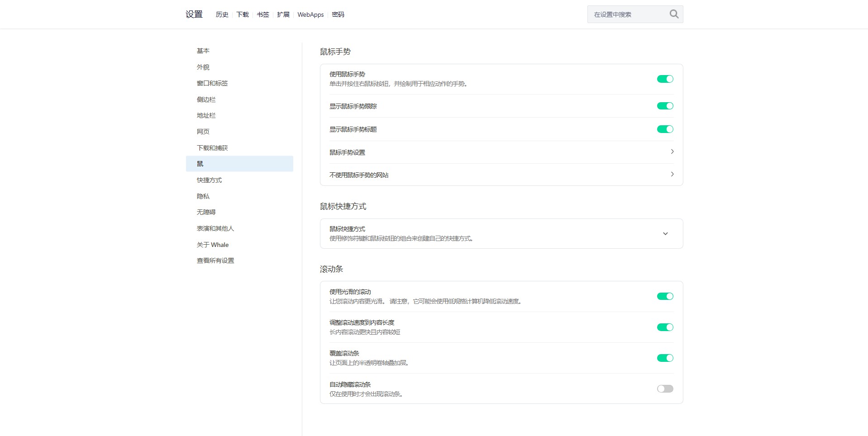Expand the 鼠标快捷方式 dropdown arrow
This screenshot has height=436, width=868.
665,234
